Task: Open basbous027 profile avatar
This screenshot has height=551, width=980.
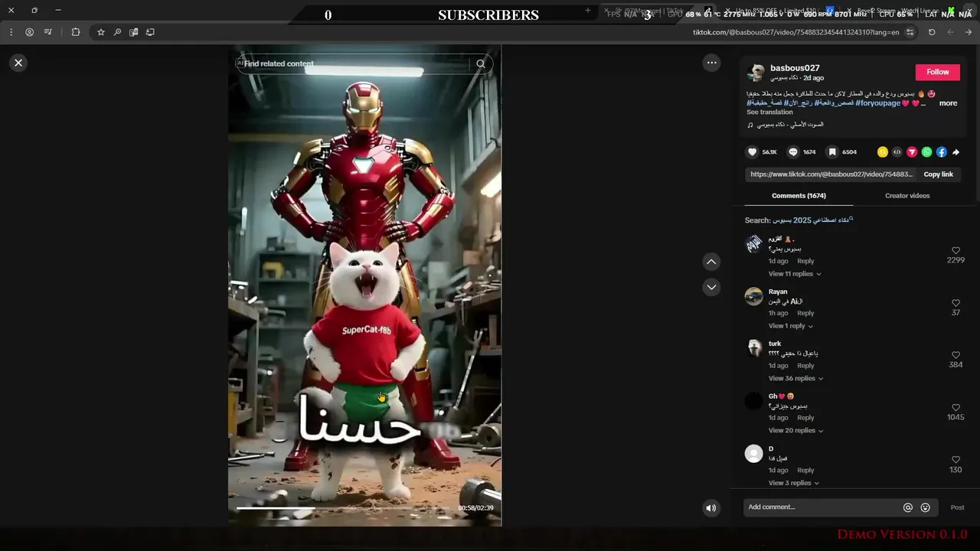Action: click(x=756, y=72)
